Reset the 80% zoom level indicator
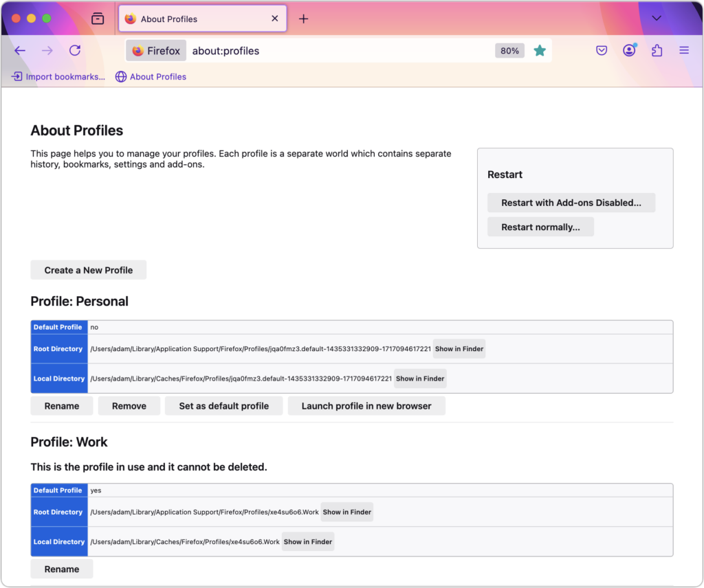Viewport: 704px width, 588px height. pyautogui.click(x=509, y=51)
